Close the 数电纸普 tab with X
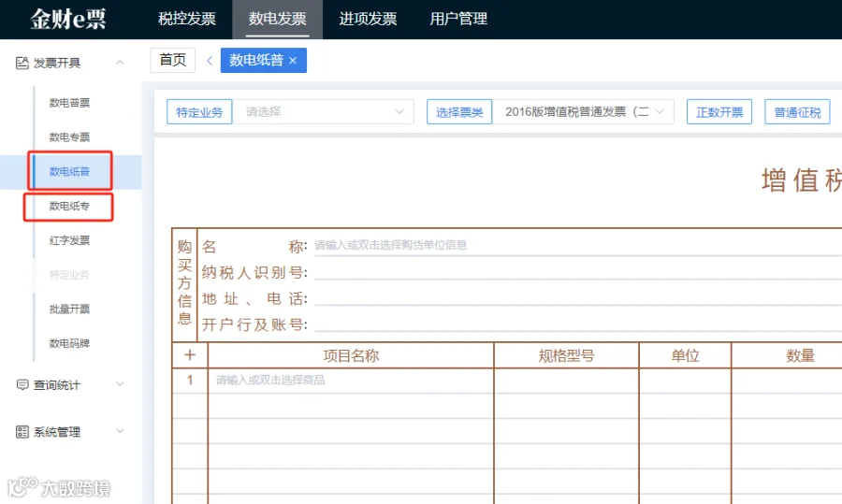Viewport: 842px width, 504px height. pyautogui.click(x=293, y=61)
